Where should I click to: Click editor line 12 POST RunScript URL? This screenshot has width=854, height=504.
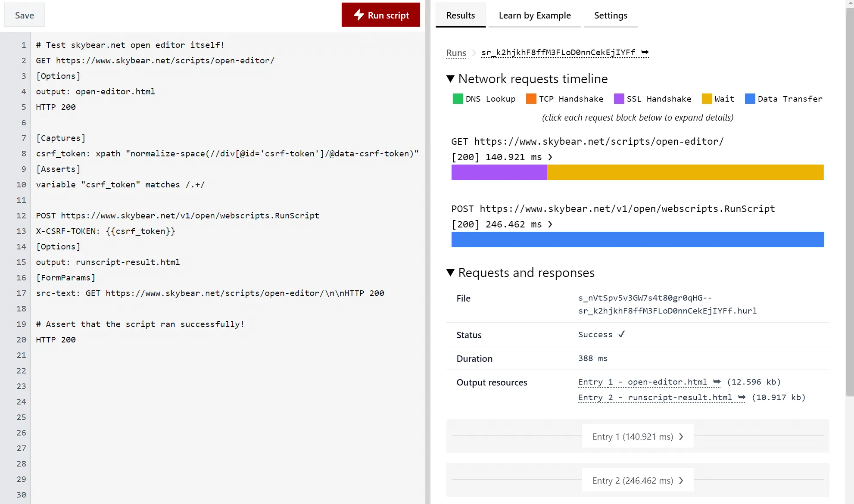[x=190, y=216]
